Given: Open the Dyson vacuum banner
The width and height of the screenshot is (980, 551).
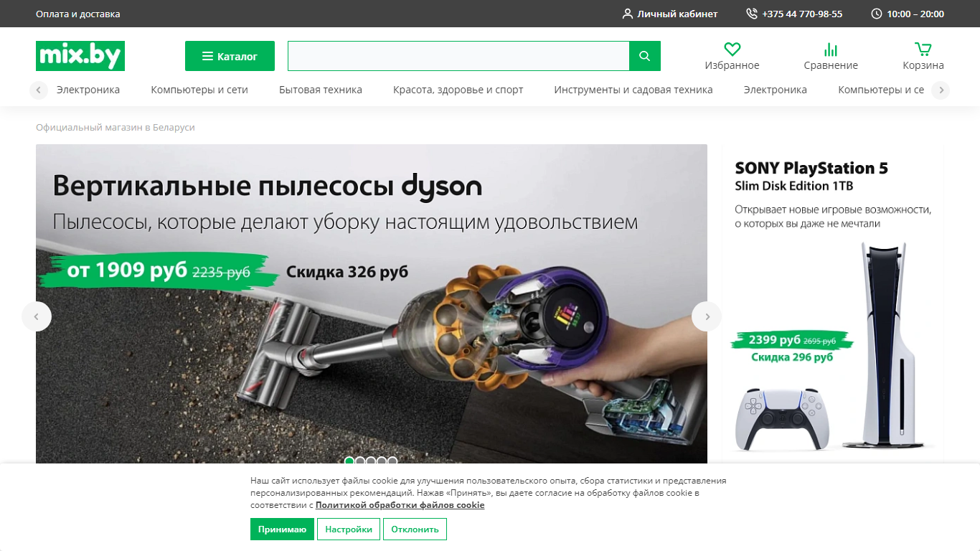Looking at the screenshot, I should click(372, 304).
